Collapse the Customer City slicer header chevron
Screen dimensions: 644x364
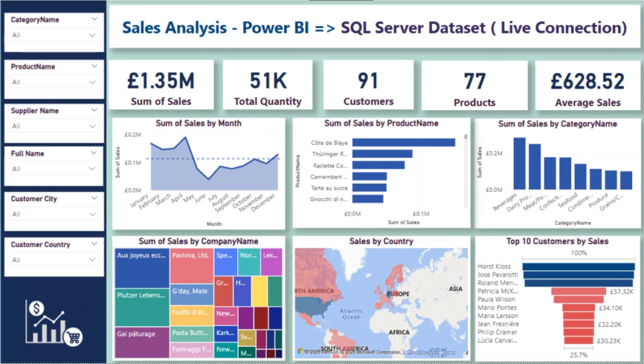[94, 198]
